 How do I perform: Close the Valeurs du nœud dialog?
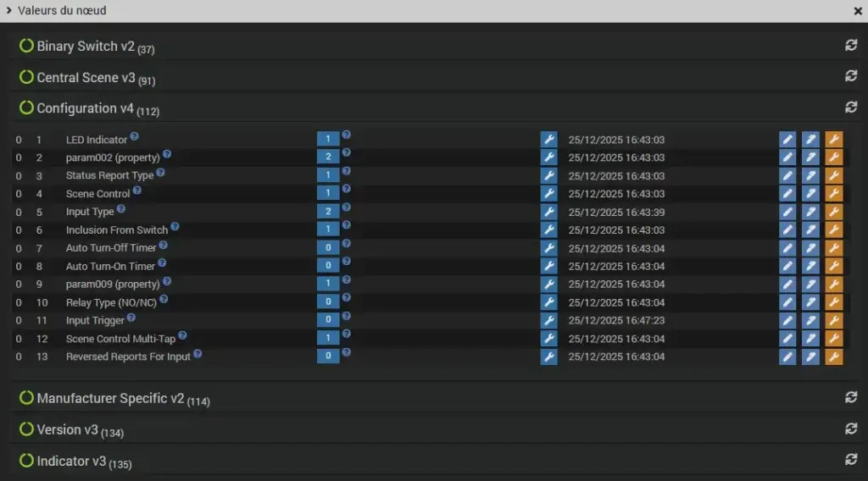coord(858,11)
